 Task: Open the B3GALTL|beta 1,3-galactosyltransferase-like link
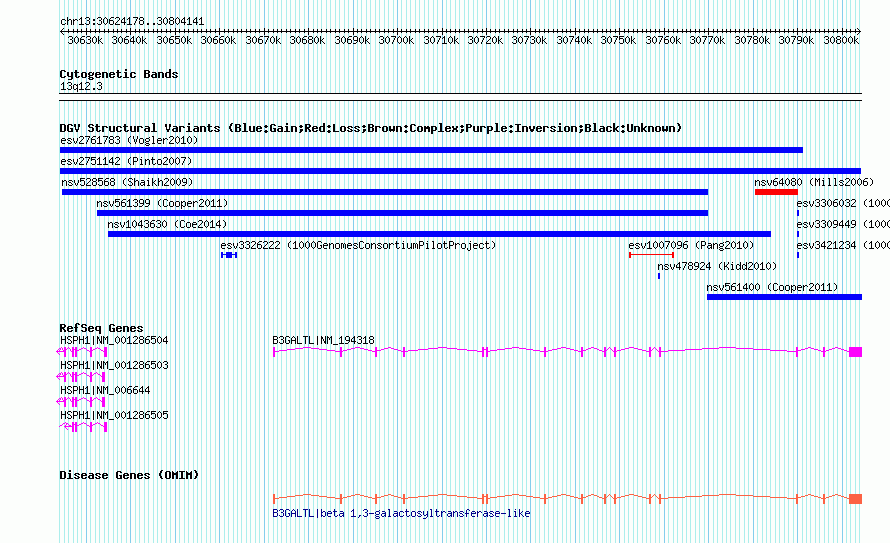click(x=401, y=513)
